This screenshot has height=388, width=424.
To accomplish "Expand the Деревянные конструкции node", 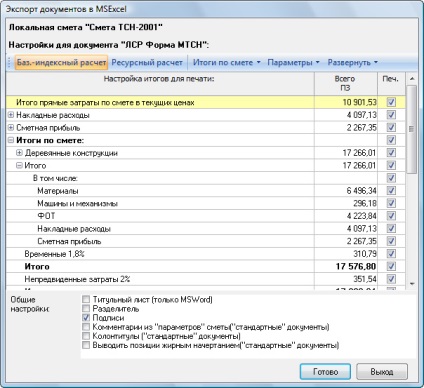I will 19,153.
